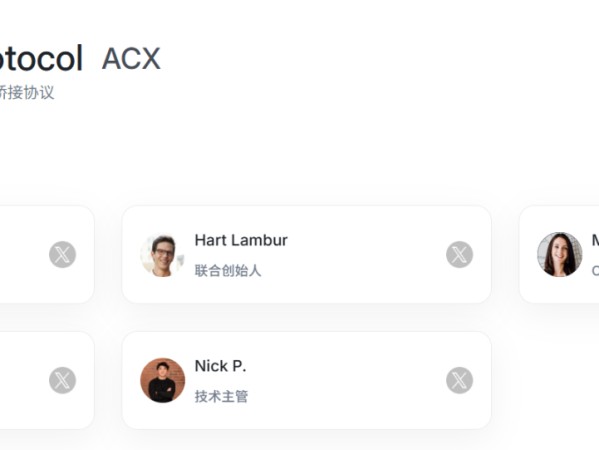599x450 pixels.
Task: Click the protocol title heading ending in "otocol"
Action: click(40, 58)
